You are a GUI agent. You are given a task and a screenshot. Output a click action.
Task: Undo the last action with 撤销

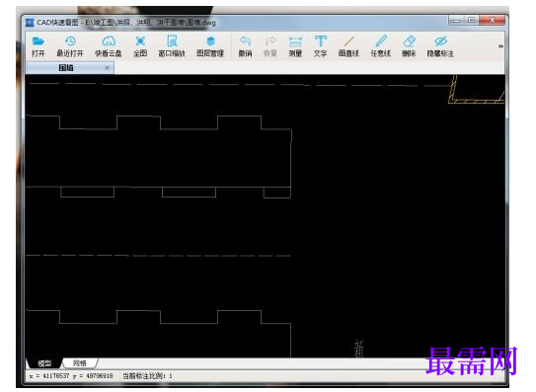[x=245, y=46]
